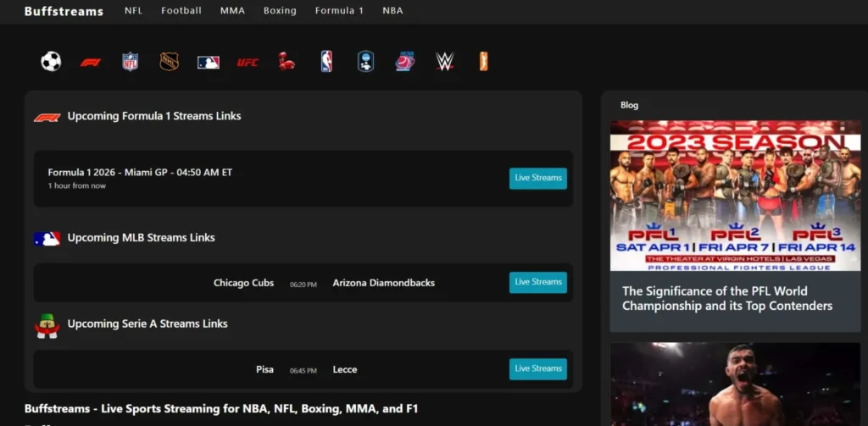
Task: Select the NHL shield icon
Action: tap(170, 62)
